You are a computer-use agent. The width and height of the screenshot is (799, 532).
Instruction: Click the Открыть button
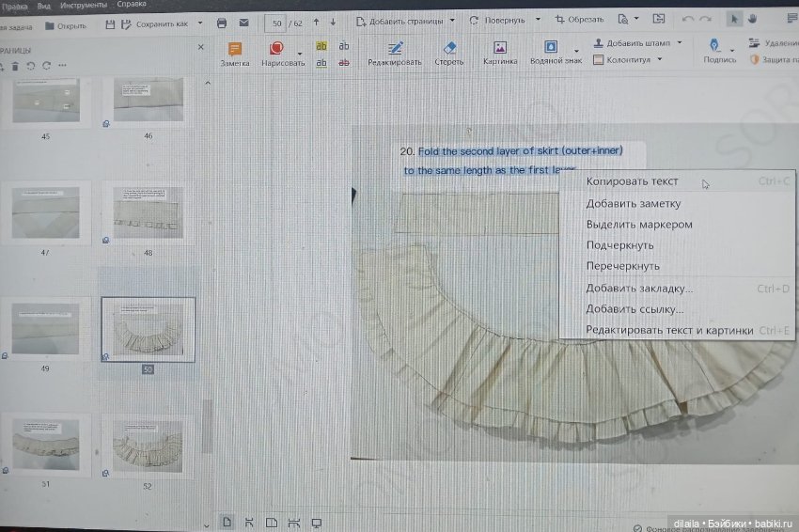[65, 25]
